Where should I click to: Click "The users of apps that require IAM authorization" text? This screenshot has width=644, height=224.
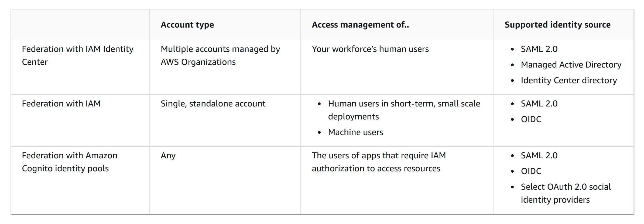(379, 162)
